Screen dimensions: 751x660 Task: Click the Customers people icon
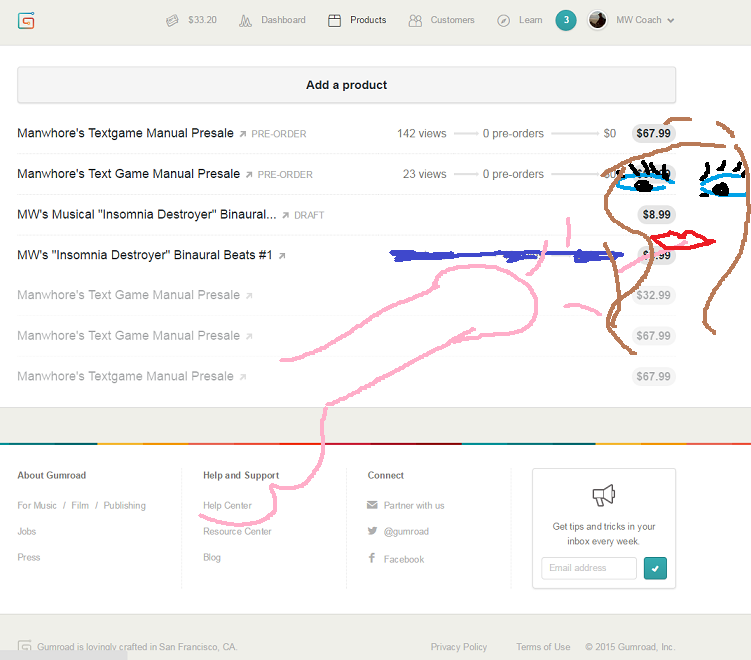(x=415, y=21)
